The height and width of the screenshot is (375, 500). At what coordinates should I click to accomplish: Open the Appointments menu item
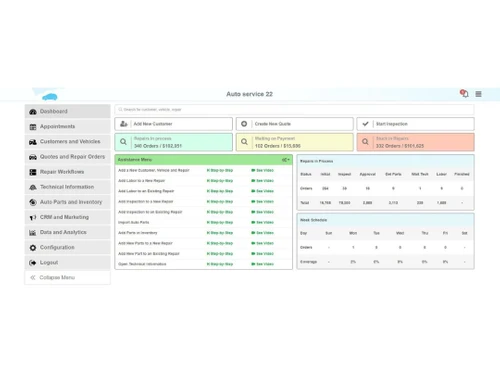click(x=67, y=127)
